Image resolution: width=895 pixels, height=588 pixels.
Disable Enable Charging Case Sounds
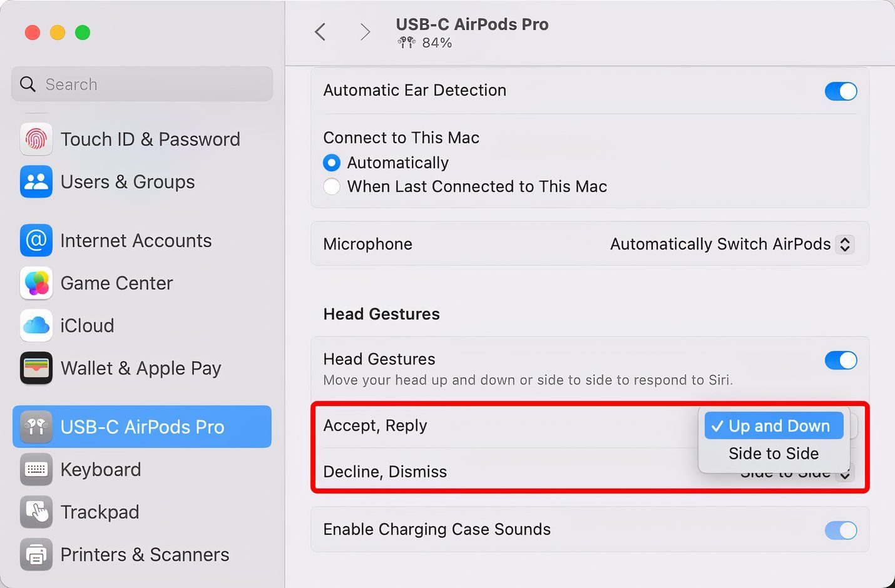(841, 530)
